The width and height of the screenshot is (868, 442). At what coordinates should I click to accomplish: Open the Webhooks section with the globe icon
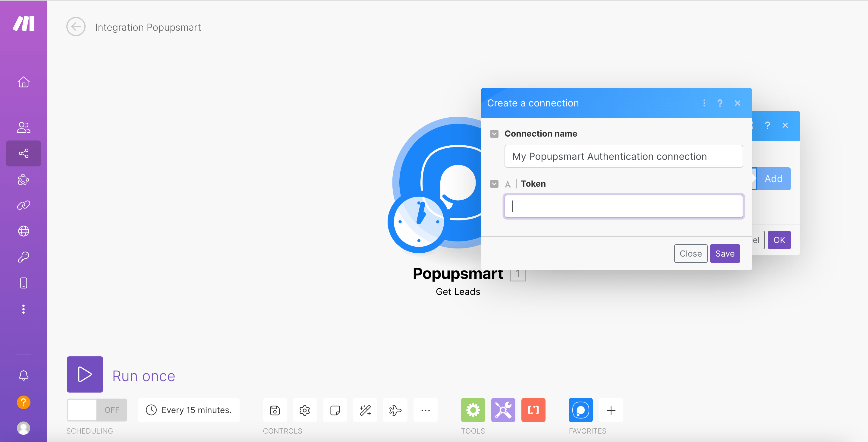coord(23,231)
